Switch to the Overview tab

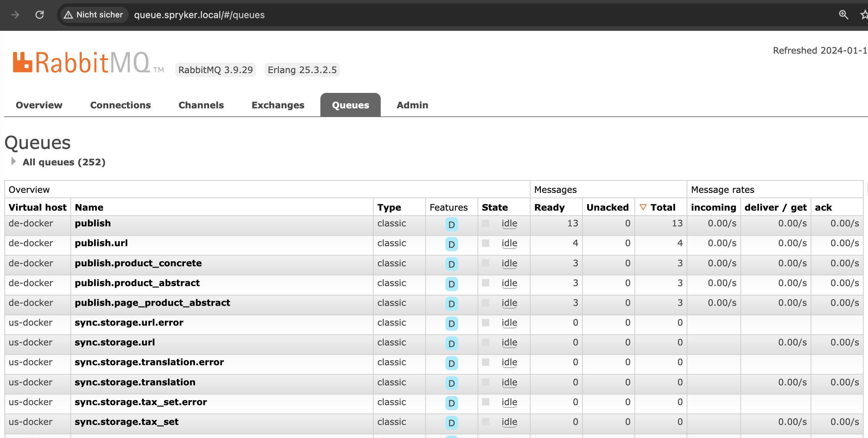click(x=39, y=105)
